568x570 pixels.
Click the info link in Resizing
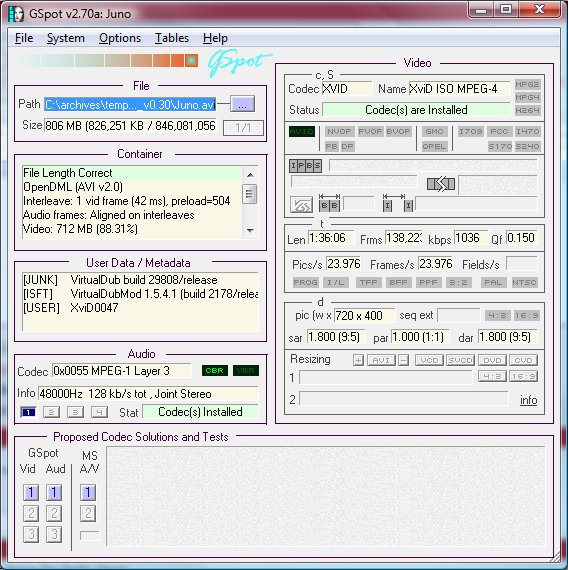(x=528, y=400)
